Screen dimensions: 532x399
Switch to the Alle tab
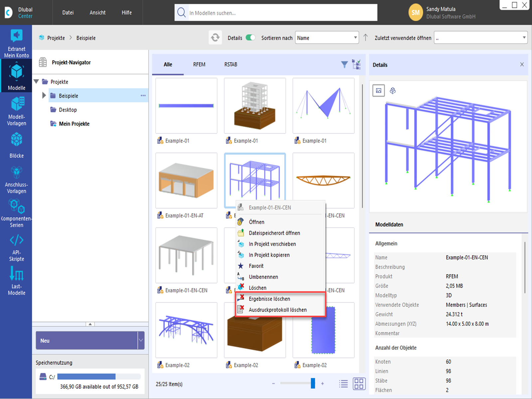pos(168,65)
